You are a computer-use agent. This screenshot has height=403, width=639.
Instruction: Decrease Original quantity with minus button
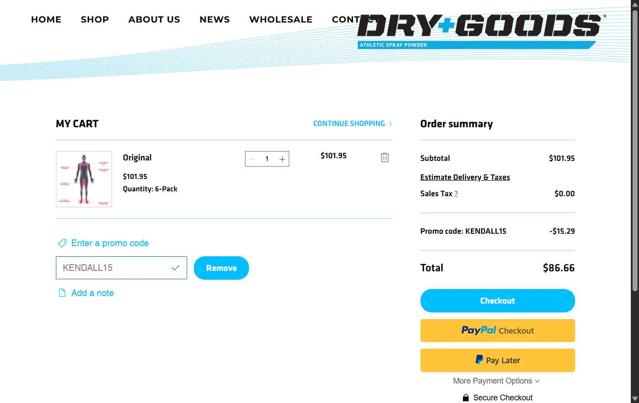tap(252, 159)
